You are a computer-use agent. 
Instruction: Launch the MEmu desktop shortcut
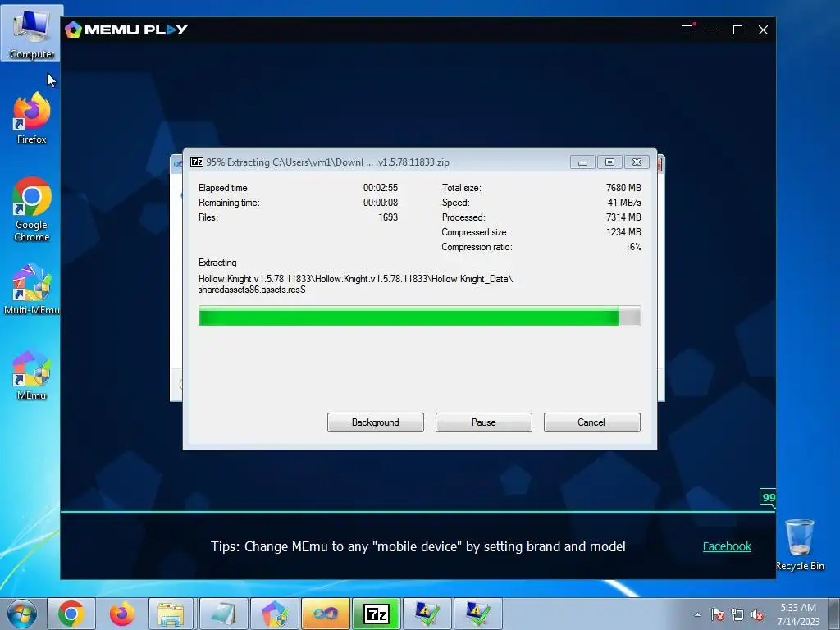click(x=32, y=375)
